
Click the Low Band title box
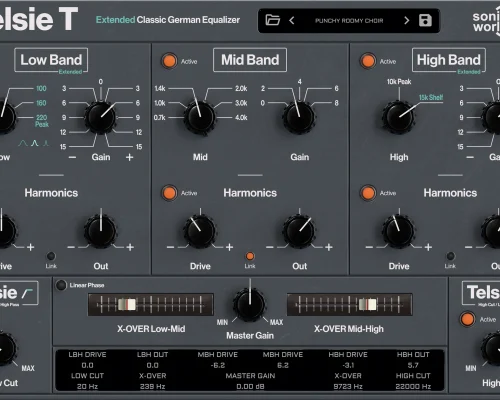(x=51, y=60)
